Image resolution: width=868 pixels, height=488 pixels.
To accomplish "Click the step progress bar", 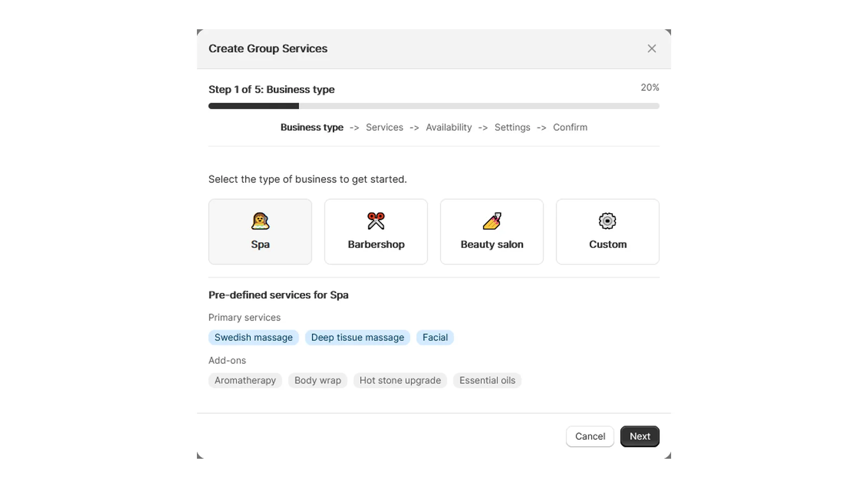I will pyautogui.click(x=433, y=106).
